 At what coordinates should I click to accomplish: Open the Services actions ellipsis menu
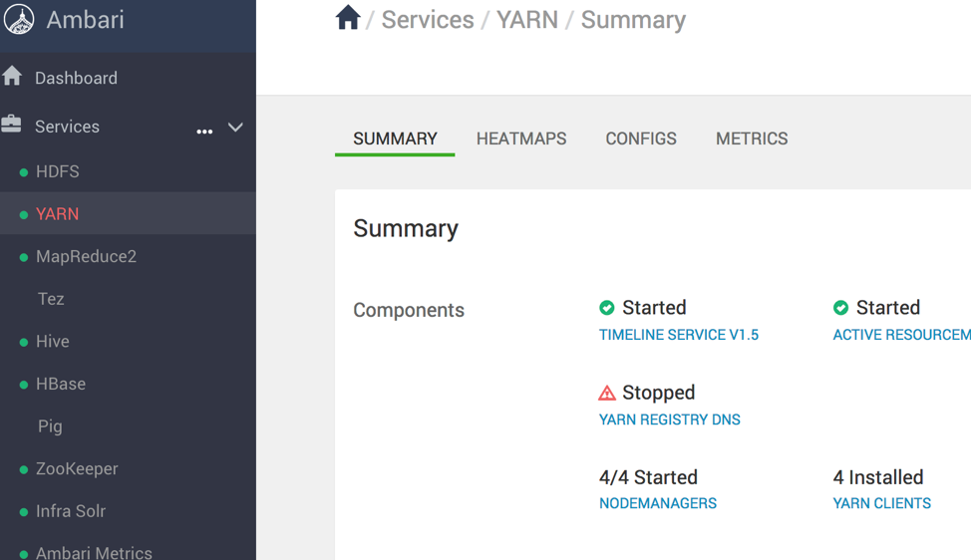point(204,132)
